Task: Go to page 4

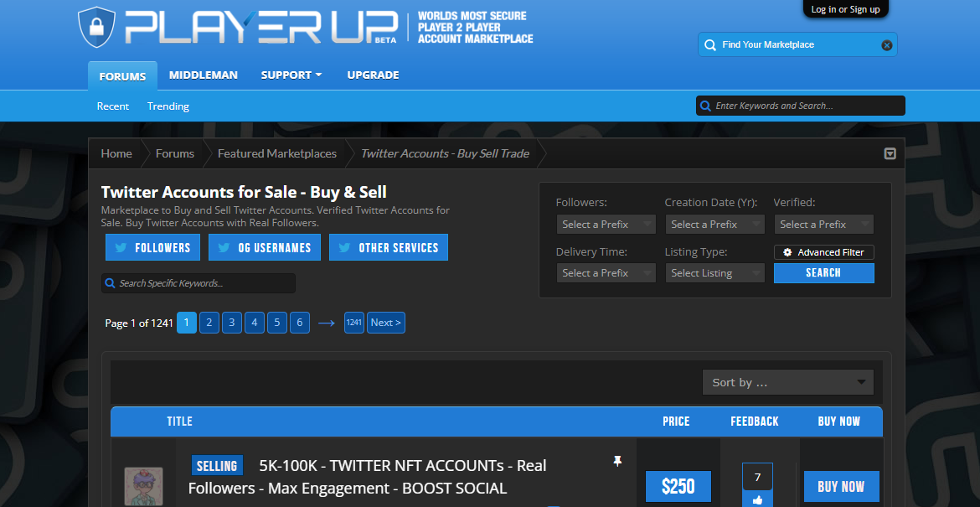Action: coord(255,323)
